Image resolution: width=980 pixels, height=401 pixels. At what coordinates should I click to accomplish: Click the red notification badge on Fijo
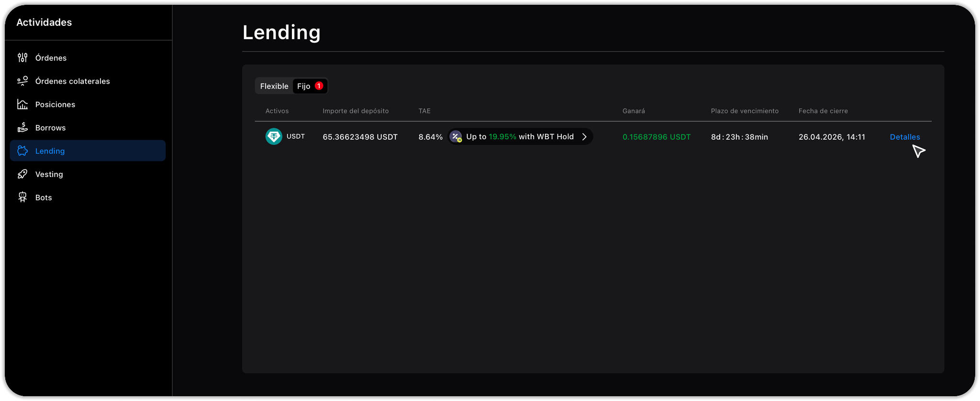319,86
